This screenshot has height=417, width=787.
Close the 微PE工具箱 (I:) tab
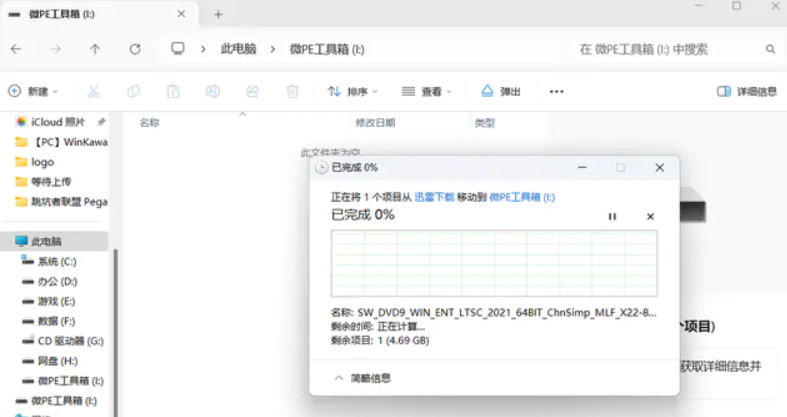(181, 14)
